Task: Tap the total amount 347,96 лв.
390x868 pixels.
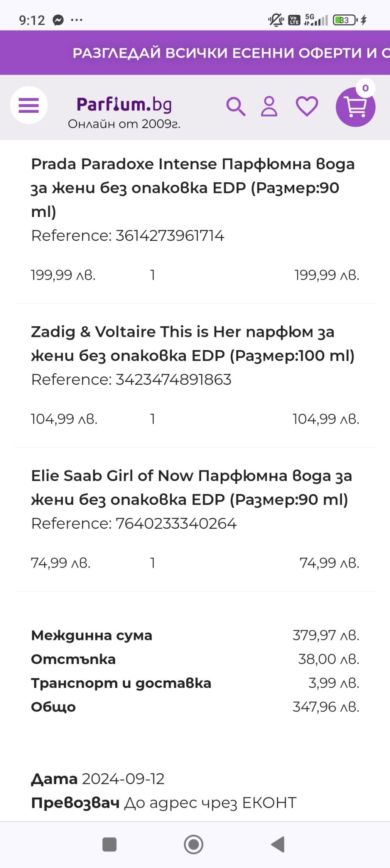Action: (x=326, y=707)
